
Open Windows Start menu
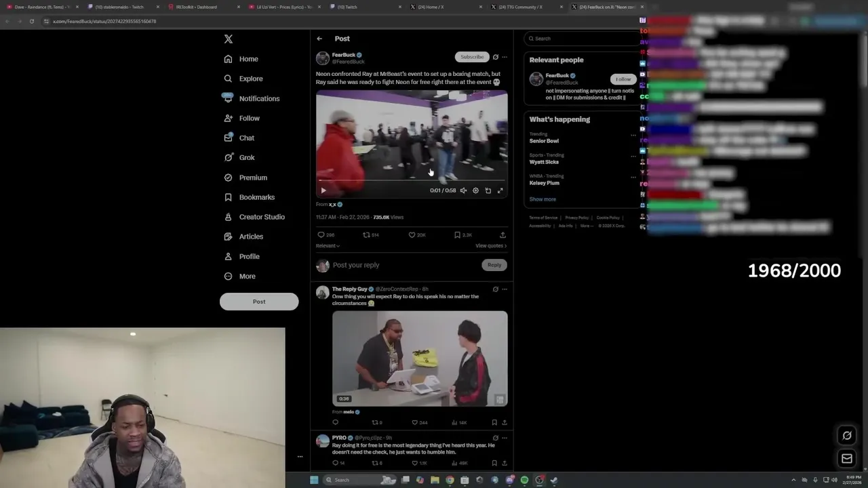click(x=314, y=480)
